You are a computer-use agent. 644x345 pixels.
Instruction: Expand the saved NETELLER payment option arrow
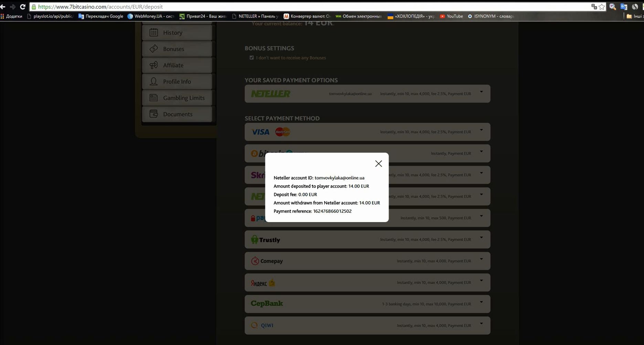point(482,92)
